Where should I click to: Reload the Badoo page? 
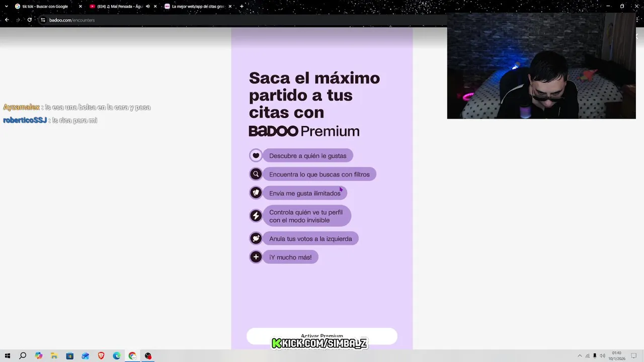30,20
